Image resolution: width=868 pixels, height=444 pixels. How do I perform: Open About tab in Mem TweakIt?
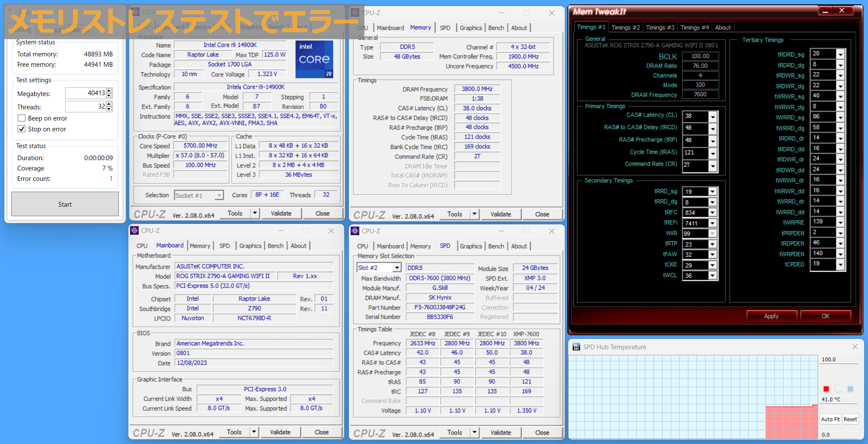[x=723, y=28]
